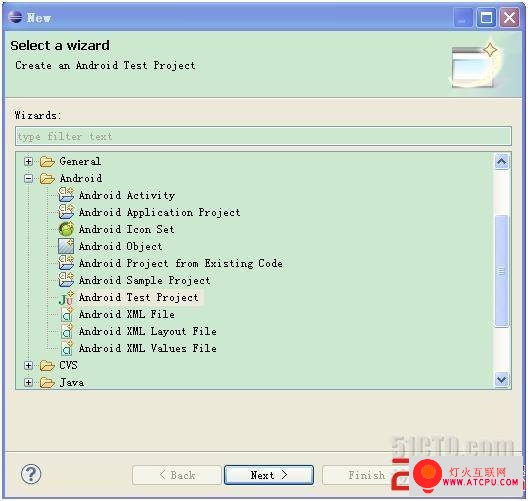
Task: Expand the CVS folder node
Action: pos(29,365)
